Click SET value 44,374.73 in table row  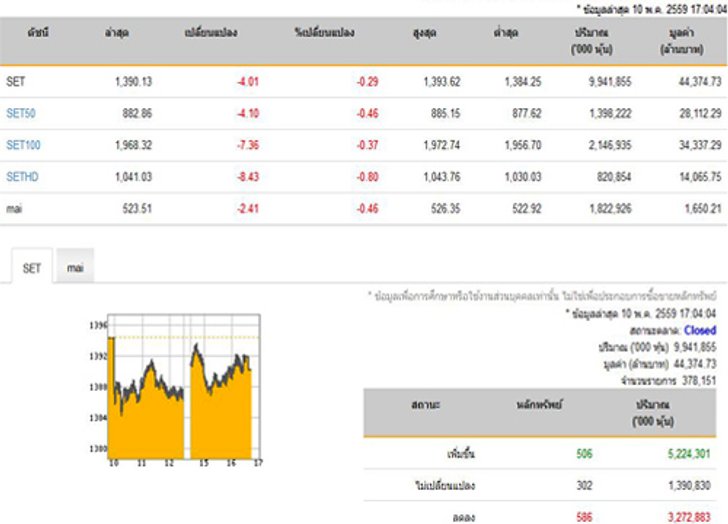[700, 82]
